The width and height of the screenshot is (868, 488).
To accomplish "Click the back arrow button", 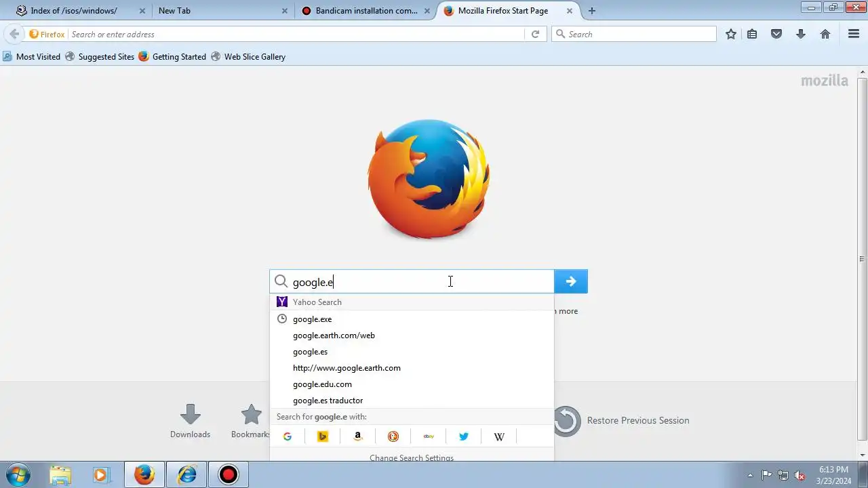I will (x=14, y=34).
